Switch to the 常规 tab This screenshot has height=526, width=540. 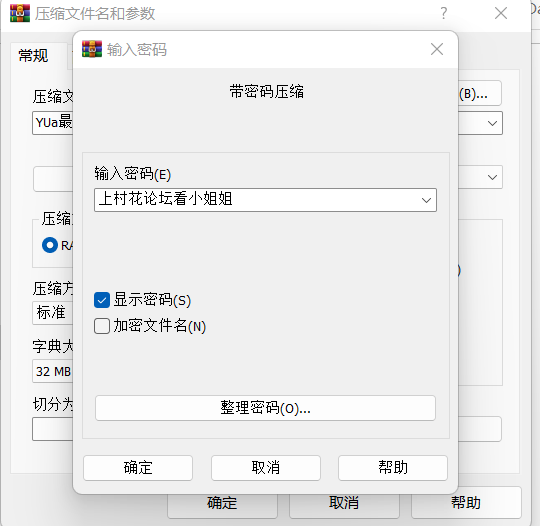tap(33, 56)
